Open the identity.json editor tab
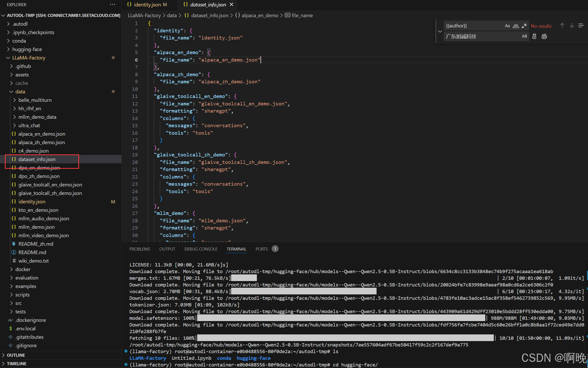 click(147, 5)
